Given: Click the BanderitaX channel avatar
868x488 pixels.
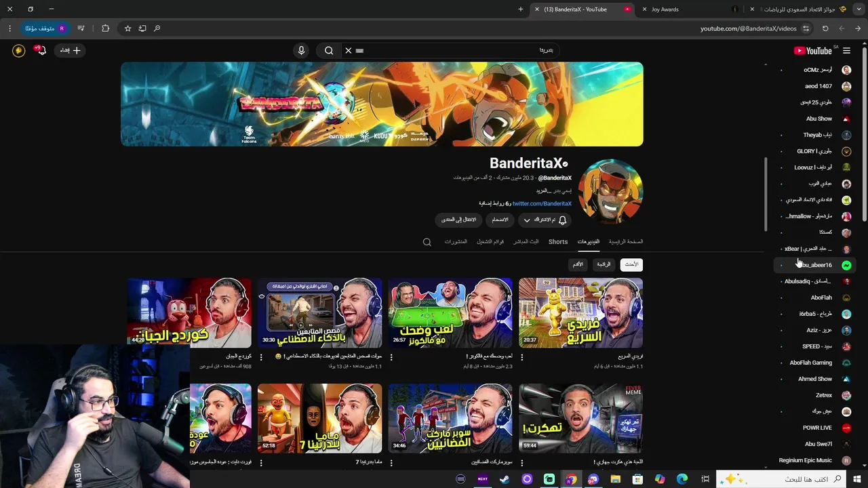Looking at the screenshot, I should click(611, 192).
